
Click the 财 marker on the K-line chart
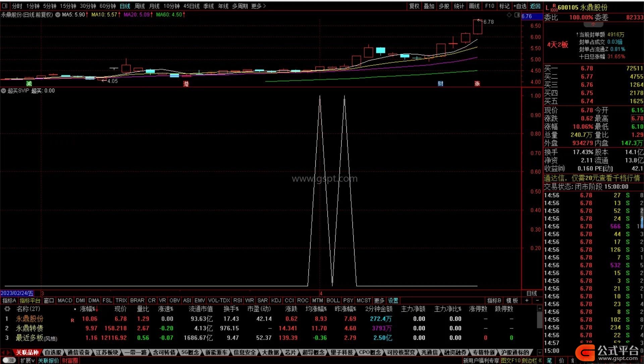(440, 84)
